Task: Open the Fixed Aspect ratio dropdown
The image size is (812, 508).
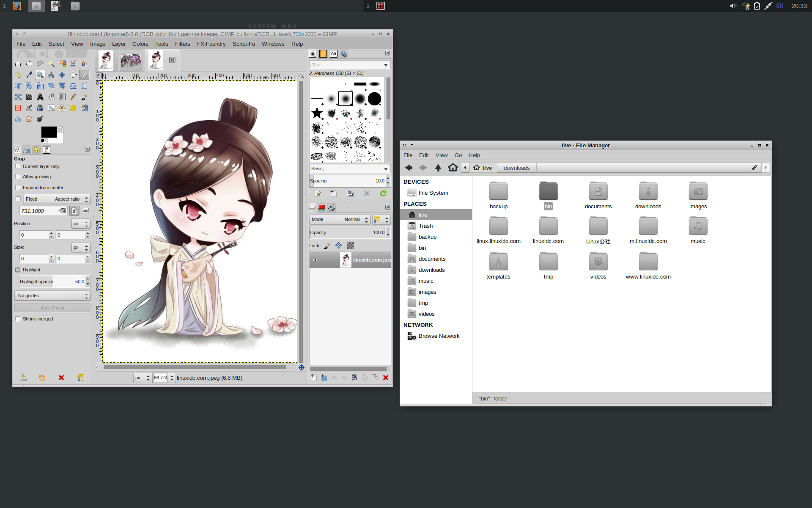Action: coord(68,199)
